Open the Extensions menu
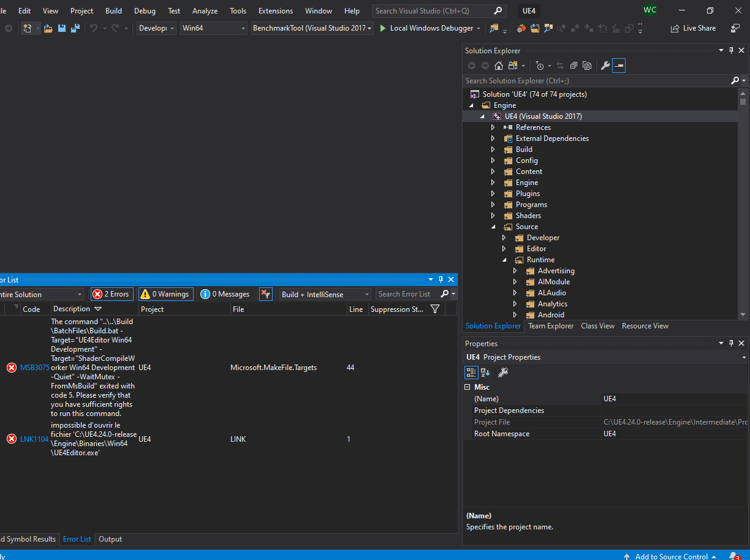The height and width of the screenshot is (560, 750). [x=275, y=11]
